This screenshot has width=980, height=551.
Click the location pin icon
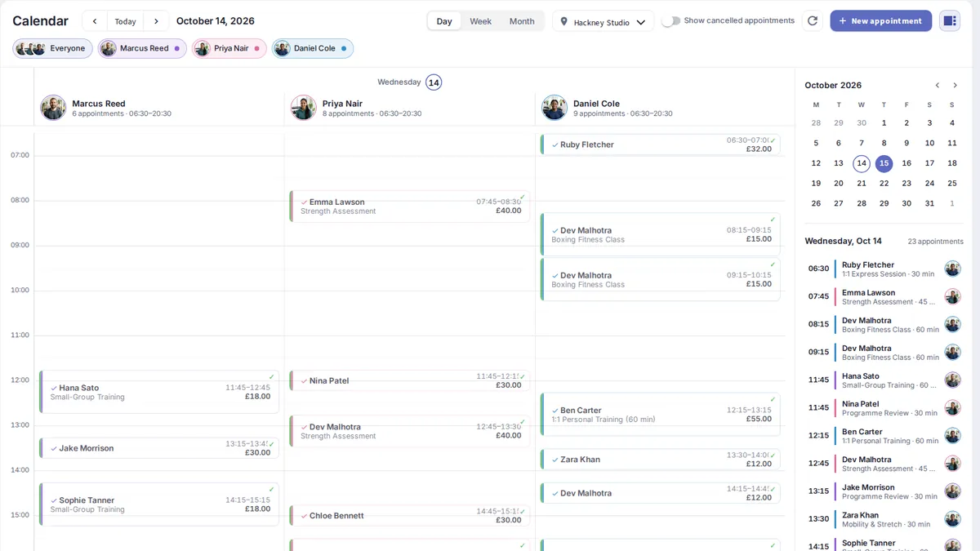563,22
